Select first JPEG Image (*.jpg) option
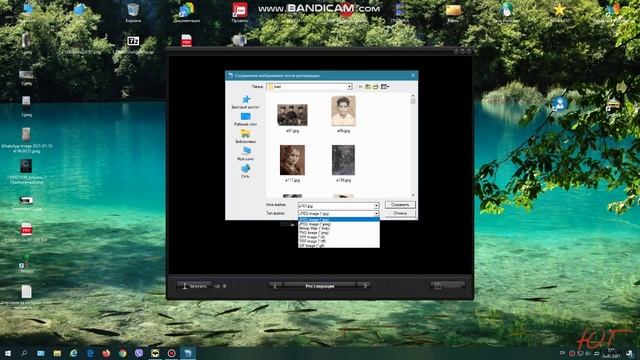Image resolution: width=640 pixels, height=360 pixels. pyautogui.click(x=338, y=220)
